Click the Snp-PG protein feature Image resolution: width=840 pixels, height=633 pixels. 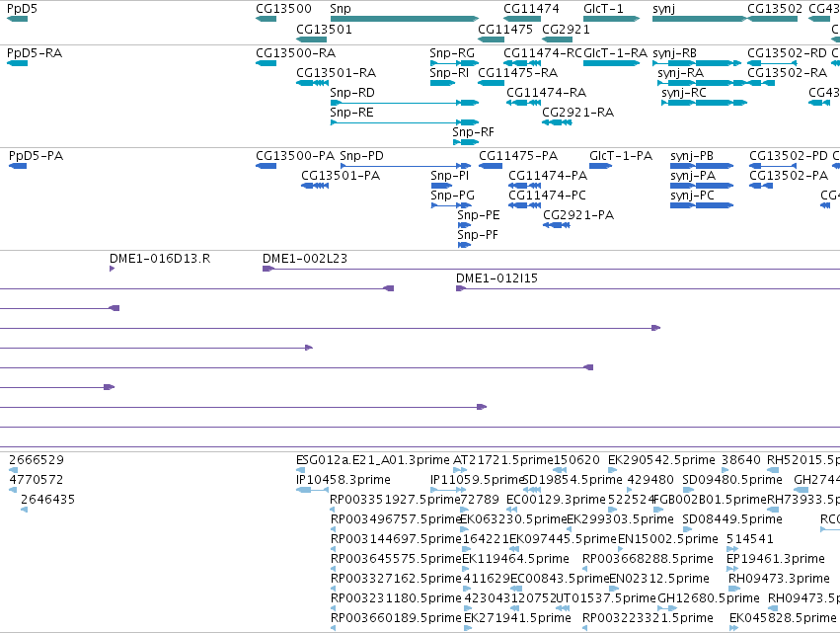[x=451, y=205]
